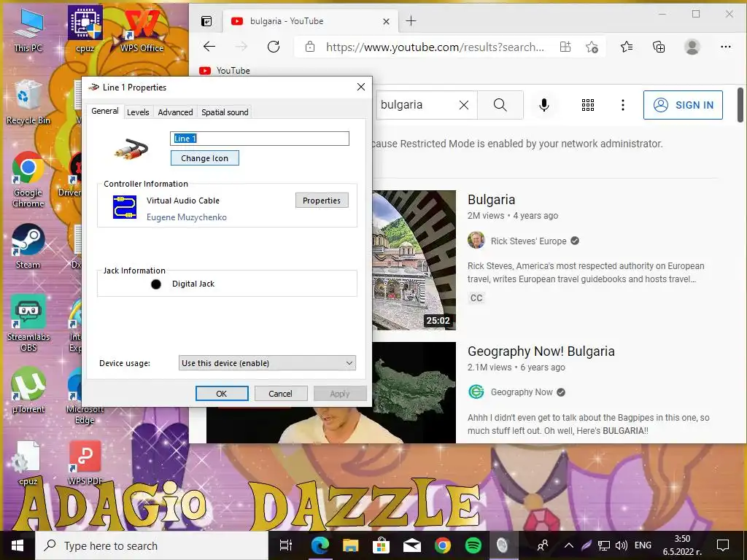747x560 pixels.
Task: Clear the YouTube search box
Action: coord(463,105)
